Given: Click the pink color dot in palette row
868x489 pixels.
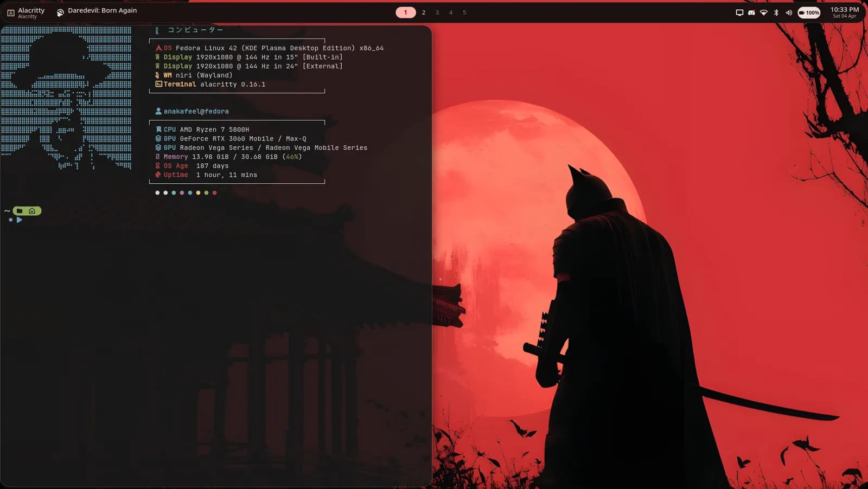Looking at the screenshot, I should pos(182,192).
